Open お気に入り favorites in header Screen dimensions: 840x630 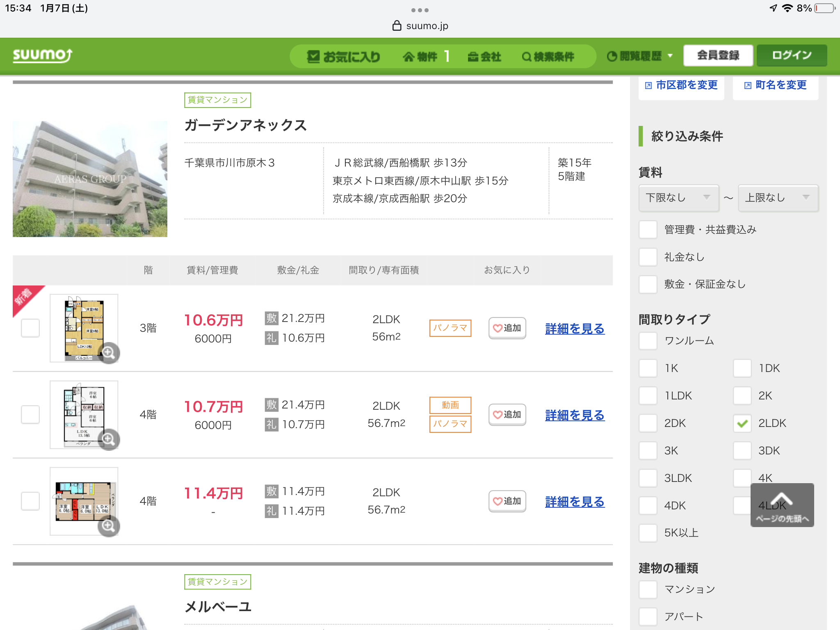344,57
